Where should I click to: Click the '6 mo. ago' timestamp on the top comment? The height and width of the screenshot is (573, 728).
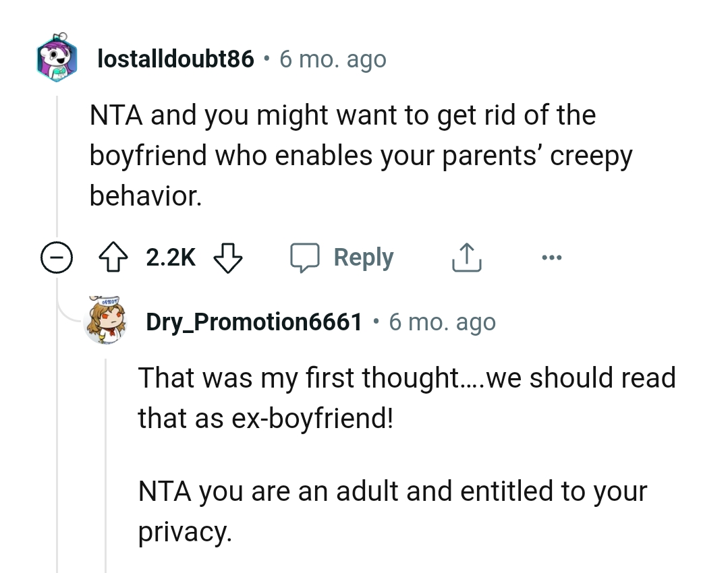coord(333,59)
